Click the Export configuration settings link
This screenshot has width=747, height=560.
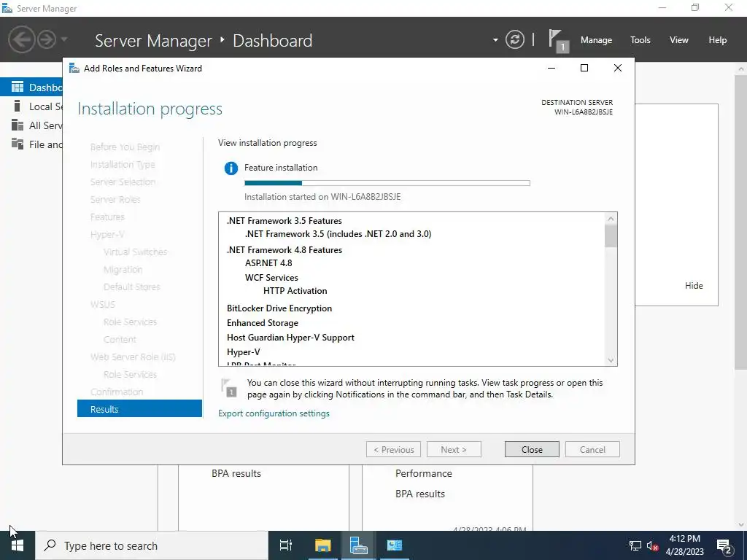click(274, 413)
